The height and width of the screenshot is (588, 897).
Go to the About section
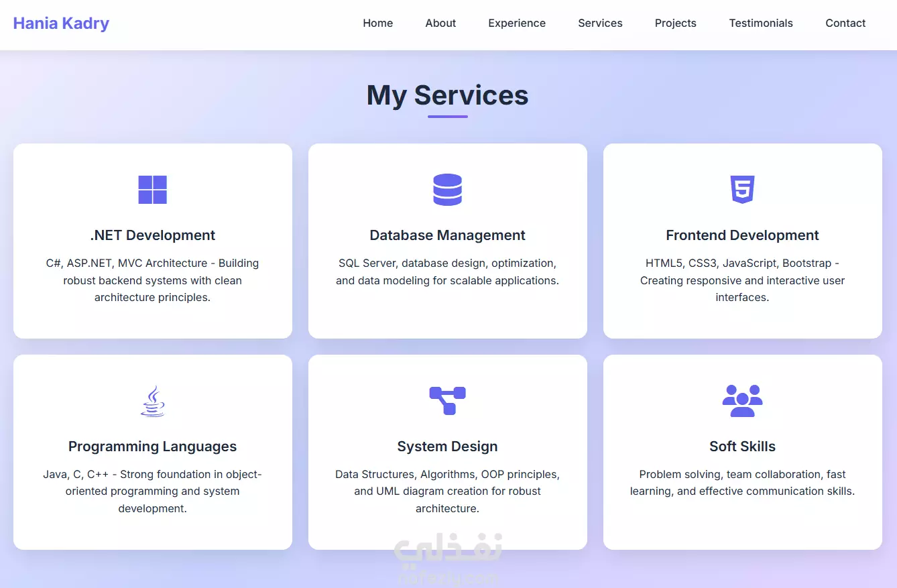(x=440, y=23)
